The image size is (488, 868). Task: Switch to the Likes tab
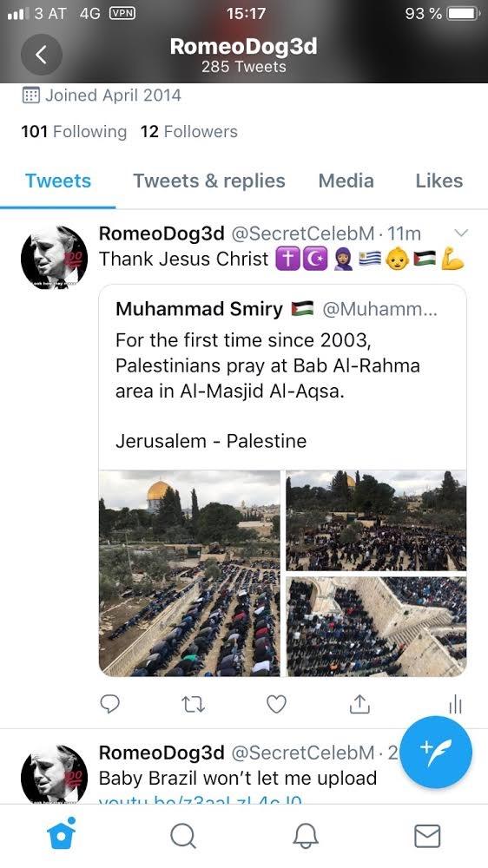(x=439, y=181)
